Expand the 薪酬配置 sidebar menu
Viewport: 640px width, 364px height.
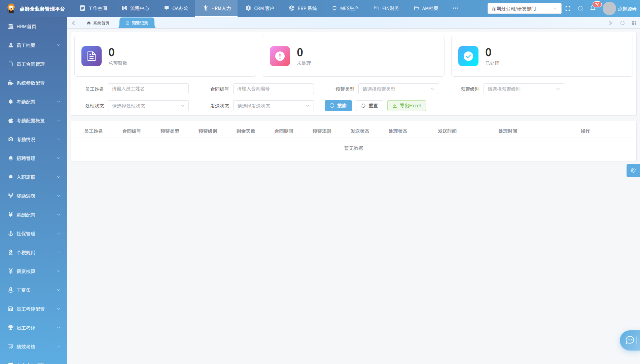[33, 215]
